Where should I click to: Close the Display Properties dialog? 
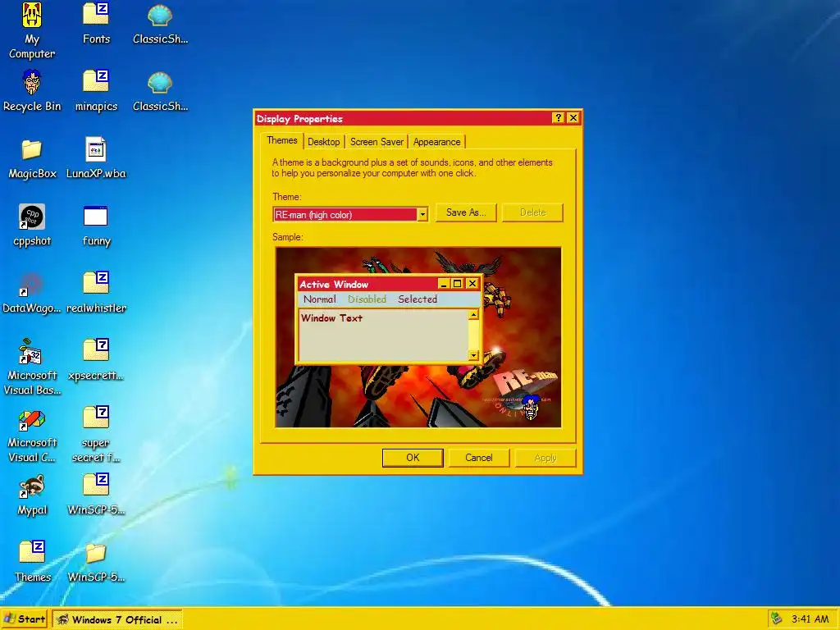573,118
